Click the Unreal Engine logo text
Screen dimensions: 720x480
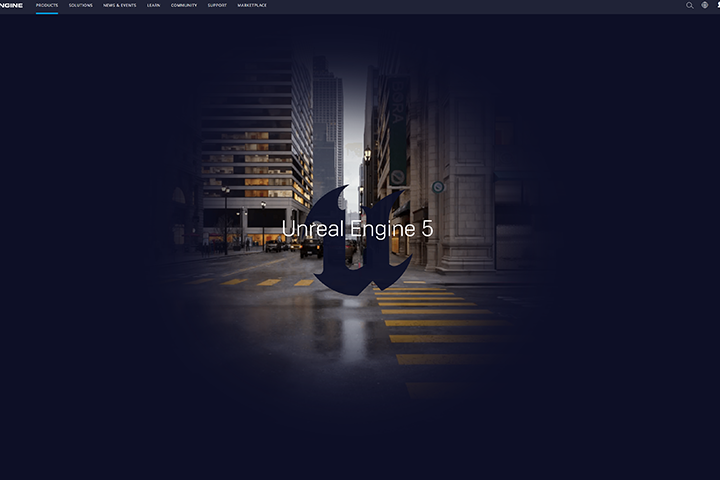coord(11,6)
